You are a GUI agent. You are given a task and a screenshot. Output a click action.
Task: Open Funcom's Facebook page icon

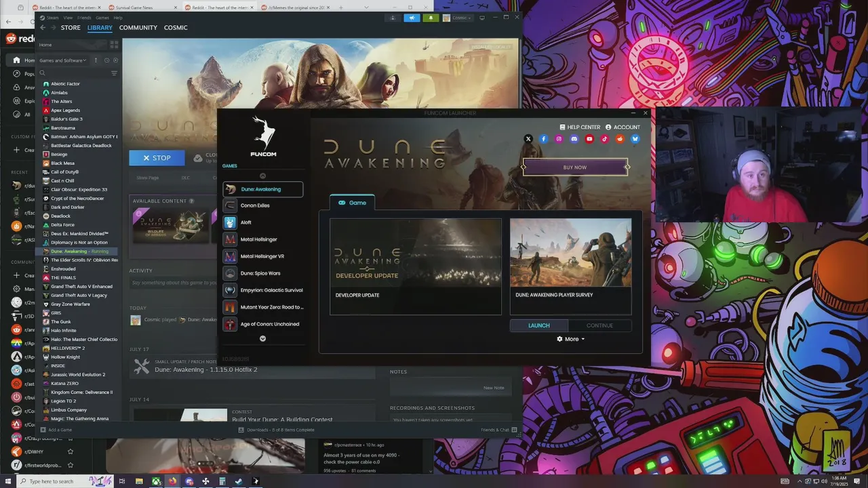(544, 139)
